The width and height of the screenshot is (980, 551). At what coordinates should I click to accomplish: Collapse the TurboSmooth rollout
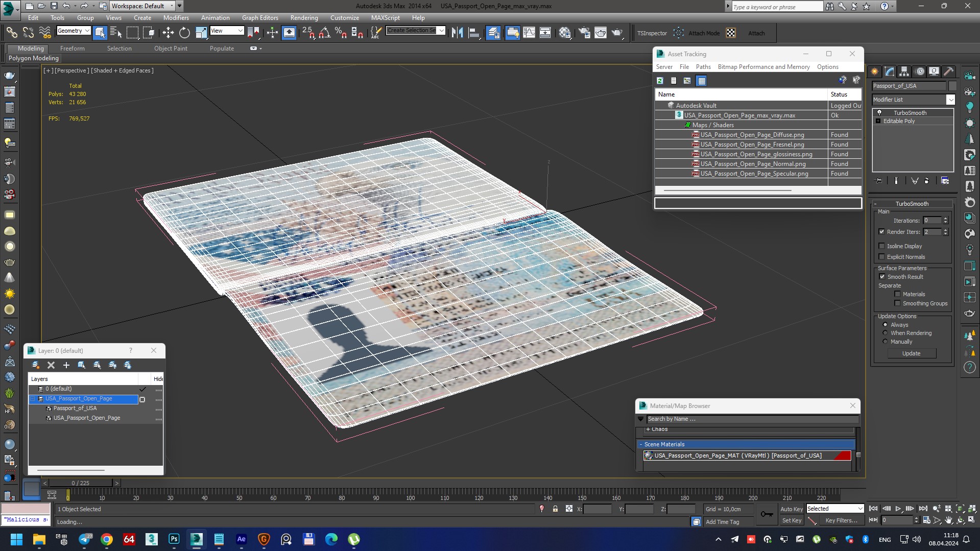click(875, 204)
